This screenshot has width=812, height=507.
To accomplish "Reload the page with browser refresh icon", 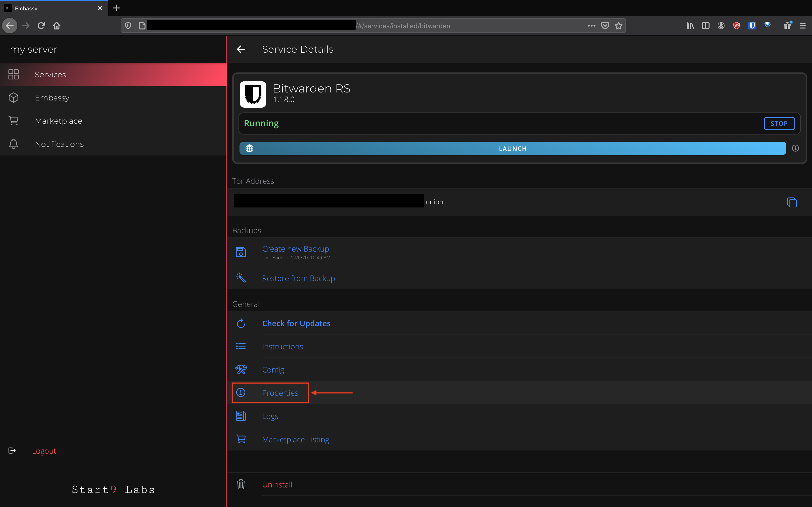I will tap(41, 26).
